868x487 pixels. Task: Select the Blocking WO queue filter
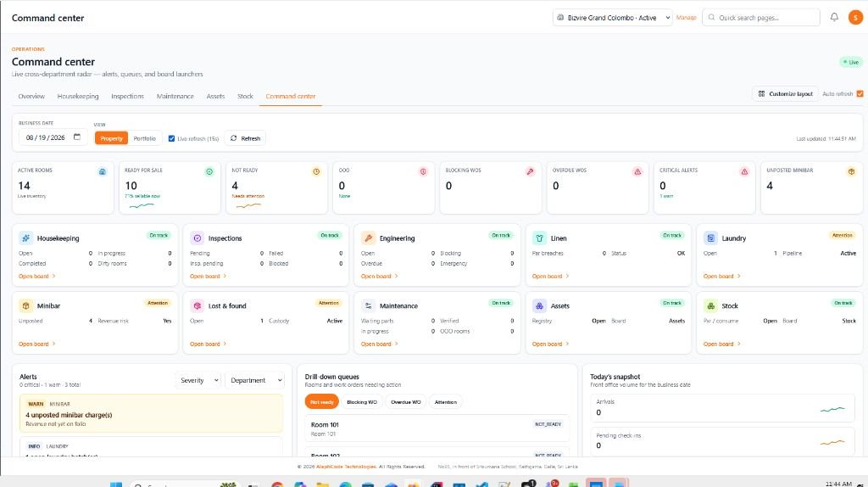[x=362, y=401]
